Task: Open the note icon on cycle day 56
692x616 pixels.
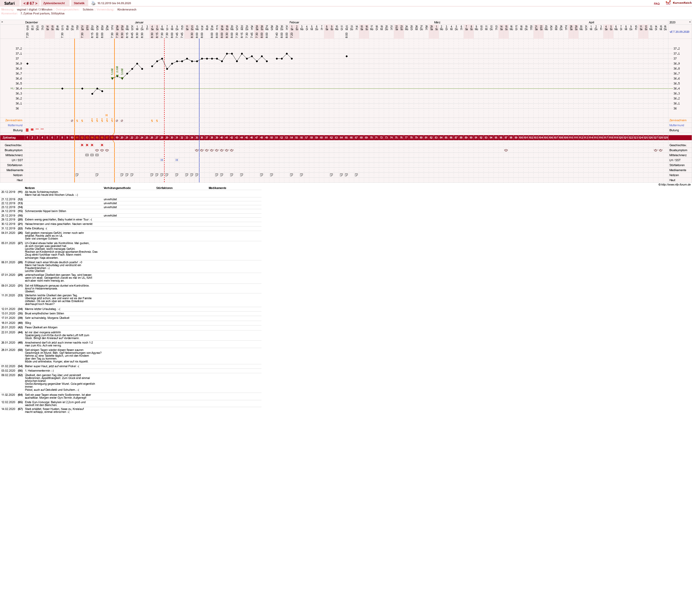Action: pos(302,175)
